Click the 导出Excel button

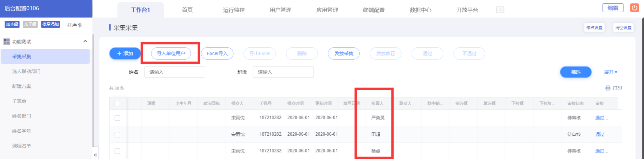click(x=260, y=53)
